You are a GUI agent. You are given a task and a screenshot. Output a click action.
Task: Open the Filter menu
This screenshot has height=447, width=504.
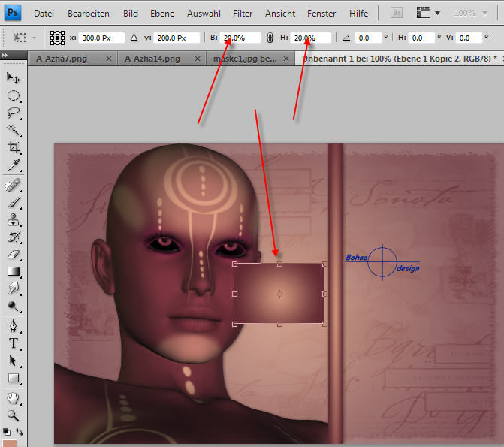coord(243,14)
